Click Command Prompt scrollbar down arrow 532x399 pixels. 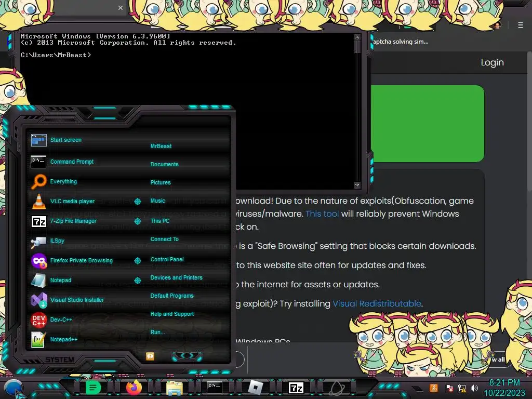click(x=357, y=185)
